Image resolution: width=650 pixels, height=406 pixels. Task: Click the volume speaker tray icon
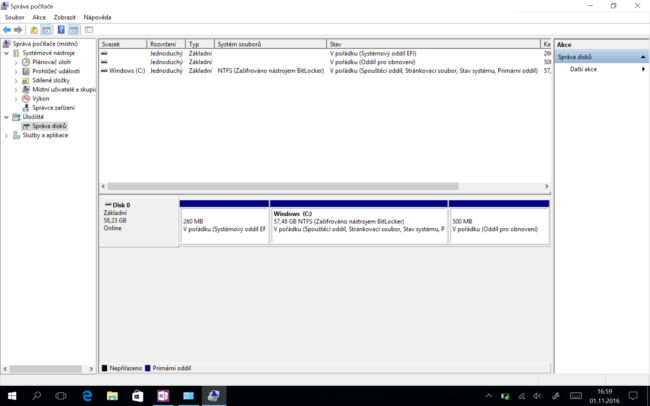coord(538,396)
